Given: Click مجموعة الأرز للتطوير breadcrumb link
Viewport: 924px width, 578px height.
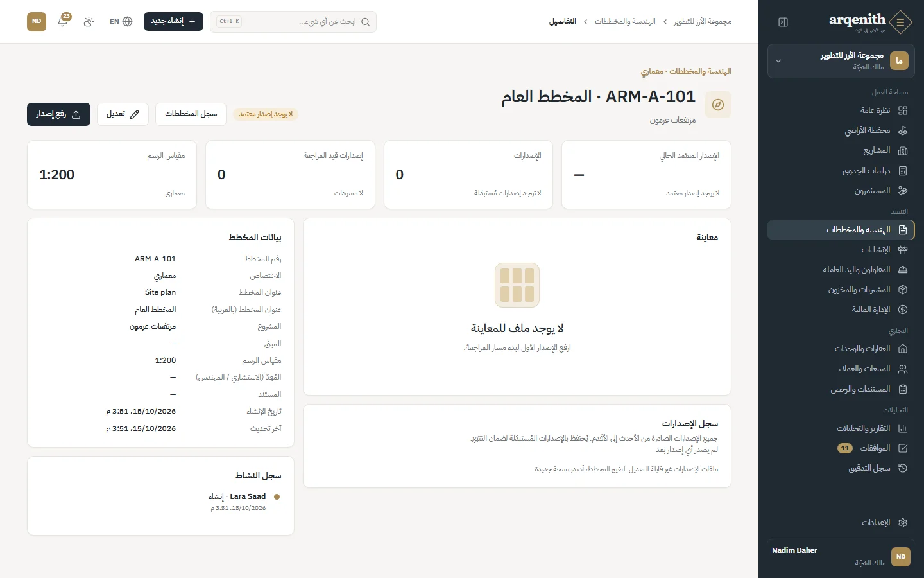Looking at the screenshot, I should pyautogui.click(x=703, y=22).
